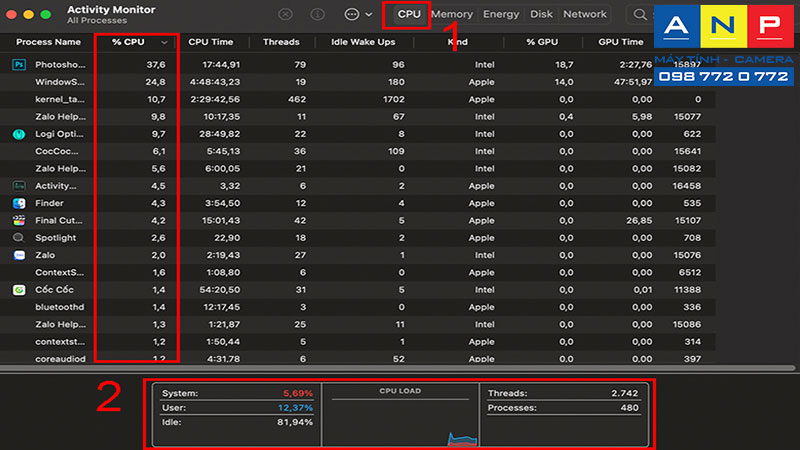Image resolution: width=800 pixels, height=450 pixels.
Task: Click the Cốc Cốc browser icon
Action: [x=19, y=290]
